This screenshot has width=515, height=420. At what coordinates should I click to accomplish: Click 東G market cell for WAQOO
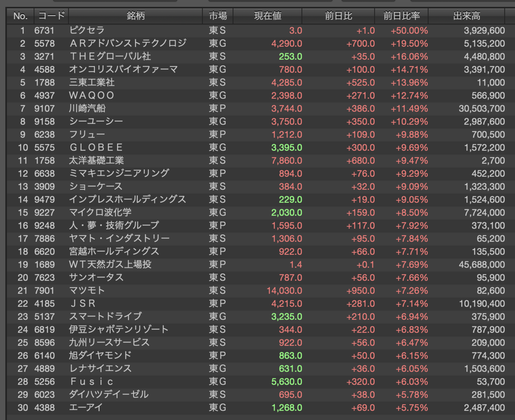[217, 95]
